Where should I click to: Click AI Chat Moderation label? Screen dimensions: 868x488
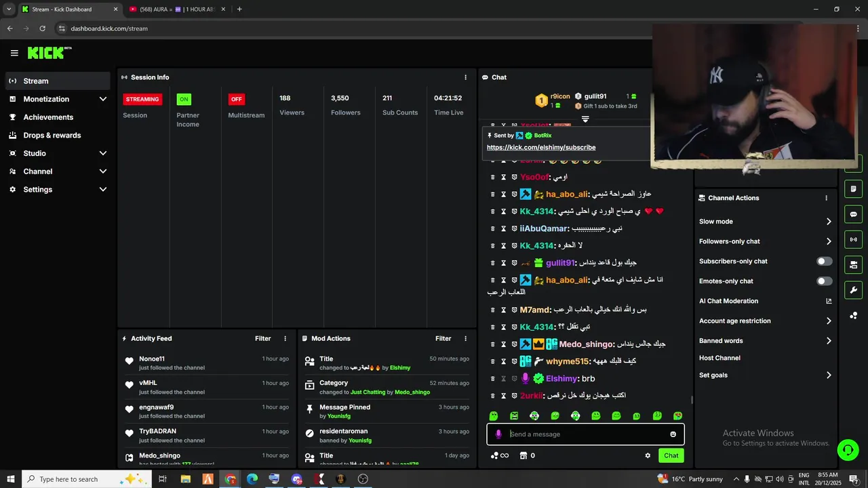[728, 301]
